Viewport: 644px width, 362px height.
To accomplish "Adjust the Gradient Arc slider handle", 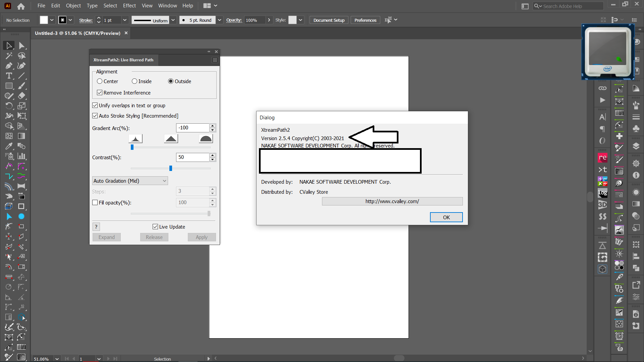I will coord(132,147).
